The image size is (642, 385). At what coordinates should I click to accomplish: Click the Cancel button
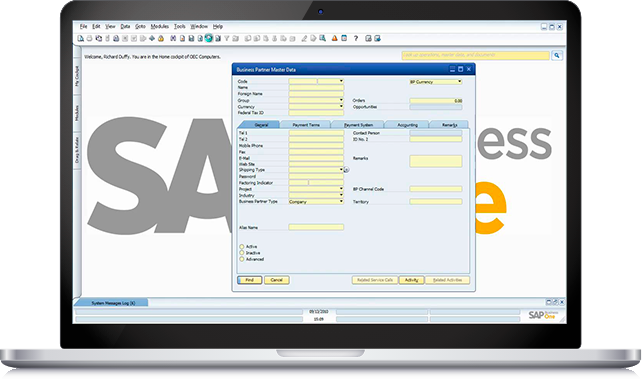277,280
